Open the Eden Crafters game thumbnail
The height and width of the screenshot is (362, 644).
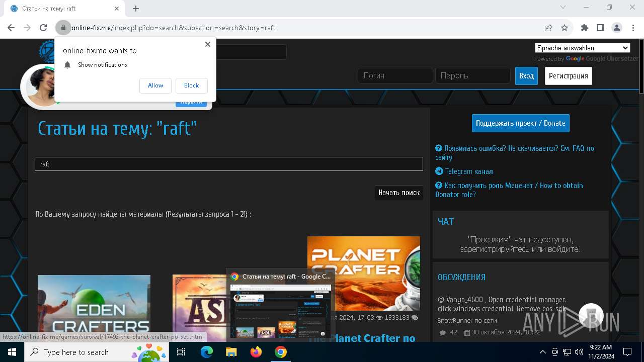[94, 308]
